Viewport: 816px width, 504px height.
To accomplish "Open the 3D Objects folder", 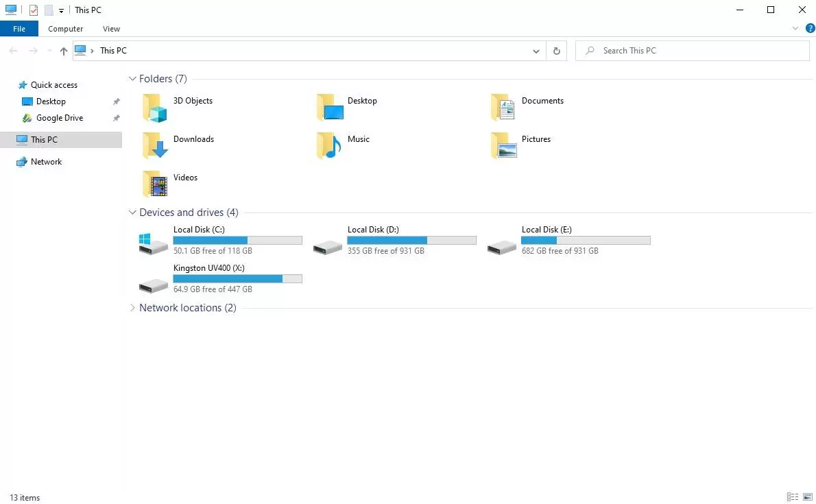I will [192, 101].
